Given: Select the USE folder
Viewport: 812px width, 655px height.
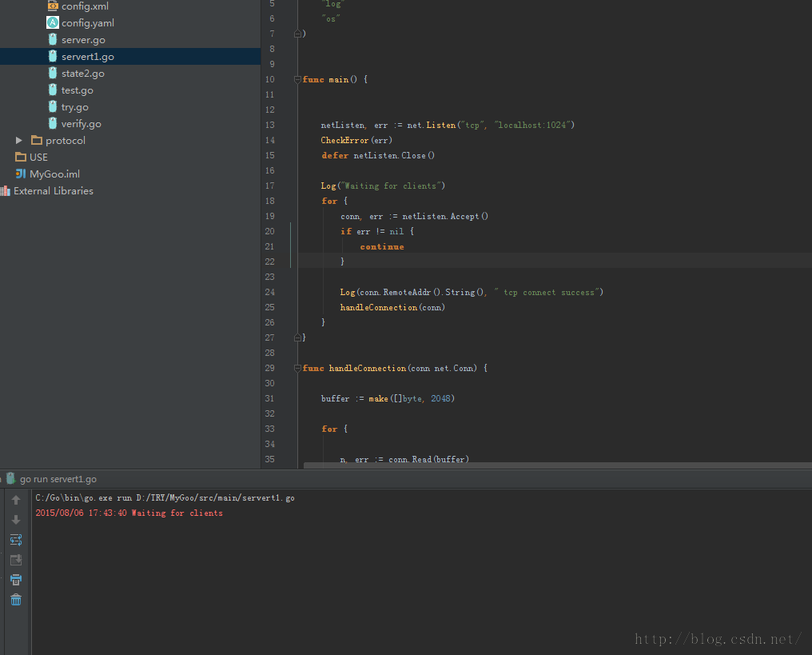Looking at the screenshot, I should [38, 158].
